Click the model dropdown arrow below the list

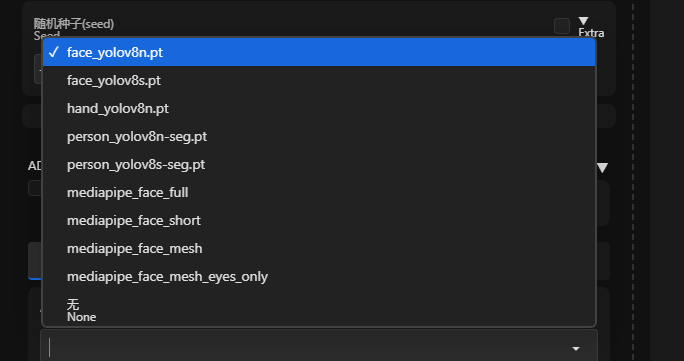576,349
